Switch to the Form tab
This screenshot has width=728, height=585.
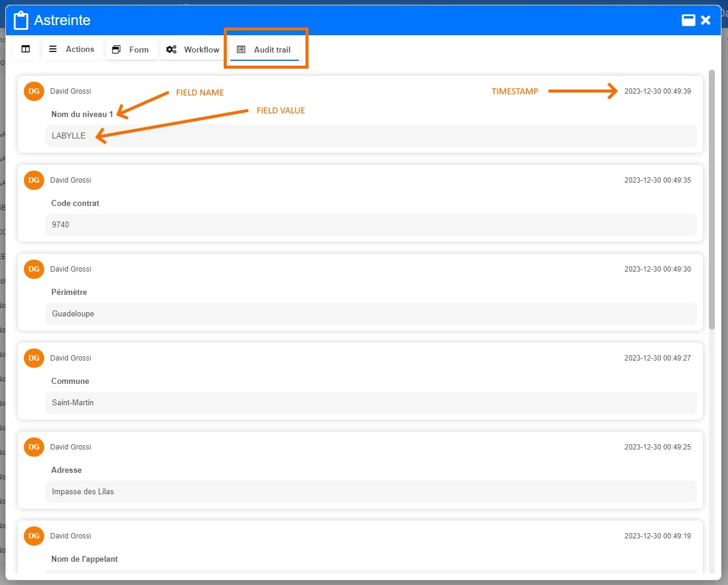pyautogui.click(x=139, y=50)
